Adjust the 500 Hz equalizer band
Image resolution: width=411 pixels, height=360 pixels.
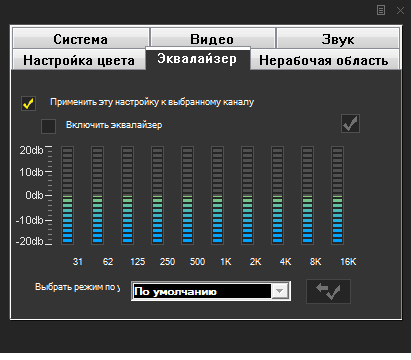188,195
